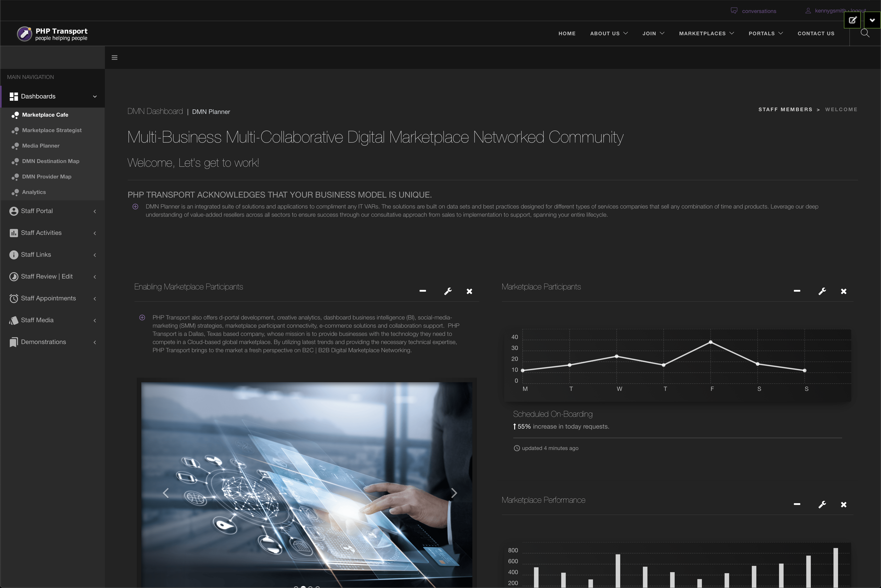Screen dimensions: 881x588
Task: Show next carousel image arrow
Action: [454, 493]
